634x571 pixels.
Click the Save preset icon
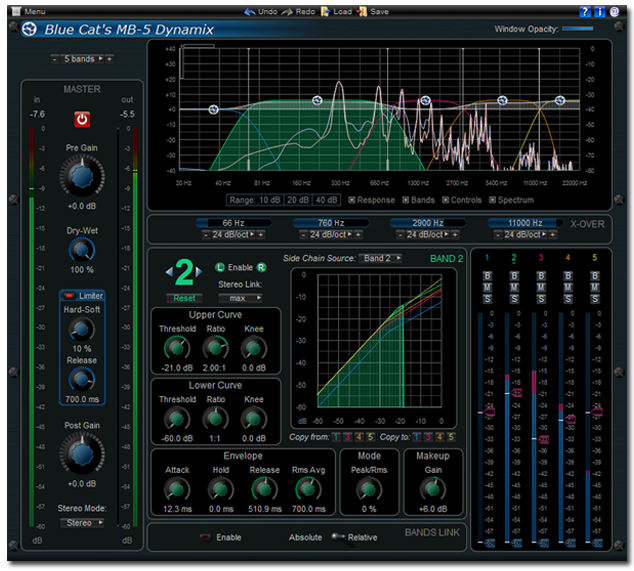[x=362, y=12]
